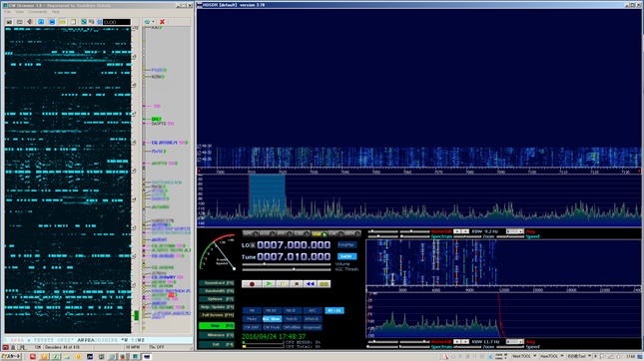
Task: Toggle the loop playback button
Action: (x=324, y=284)
